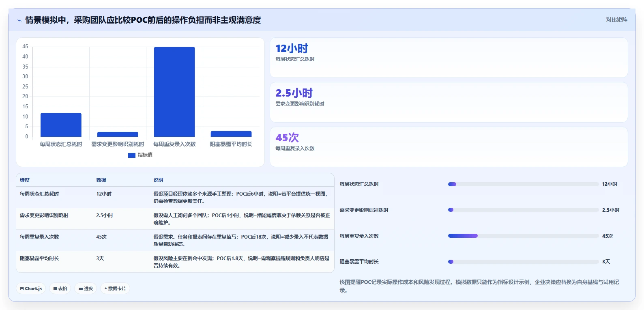This screenshot has width=644, height=310.
Task: Click the 每周重复录入次数 progress bar
Action: tap(523, 236)
